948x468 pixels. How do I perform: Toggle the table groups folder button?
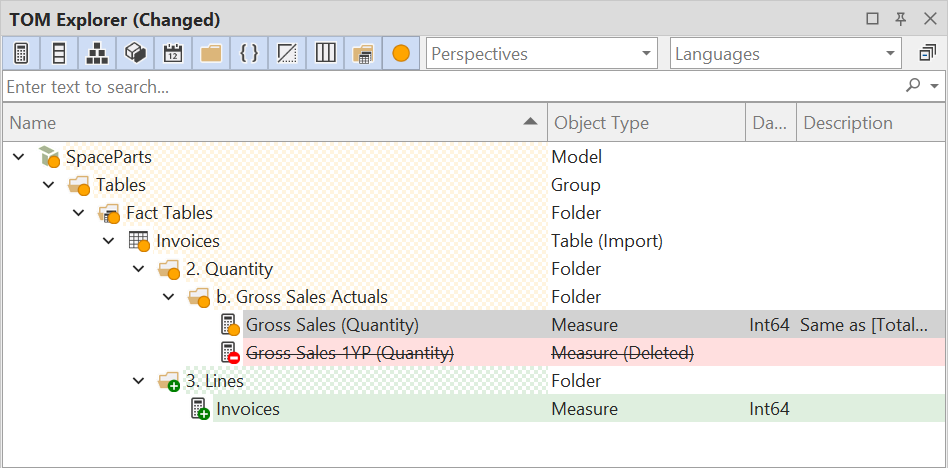coord(363,54)
